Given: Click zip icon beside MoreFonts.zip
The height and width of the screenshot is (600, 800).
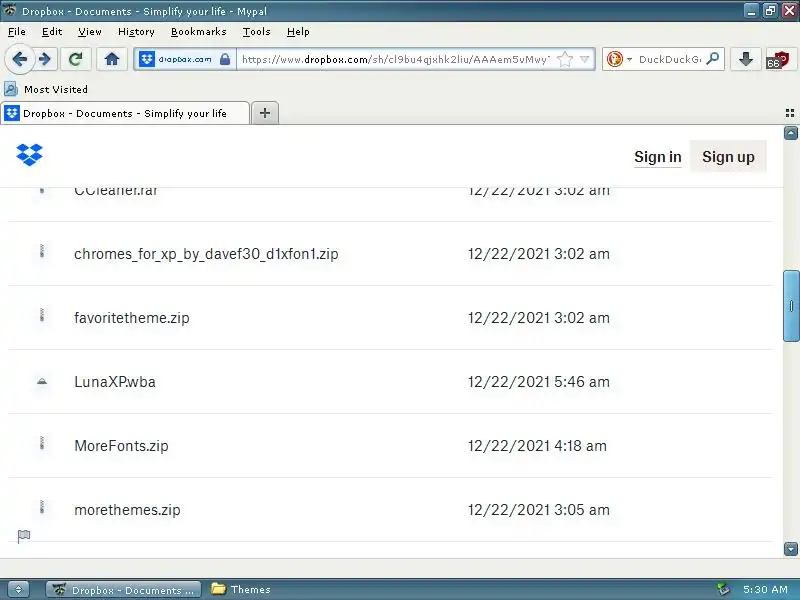Looking at the screenshot, I should click(42, 443).
